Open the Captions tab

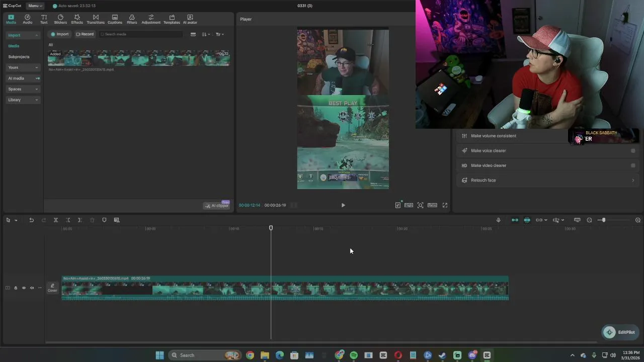[x=115, y=19]
